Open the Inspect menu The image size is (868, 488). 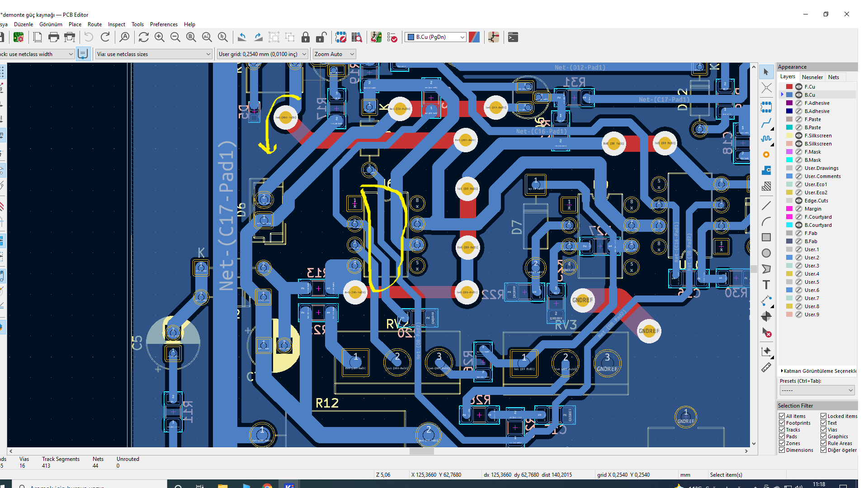pyautogui.click(x=116, y=24)
